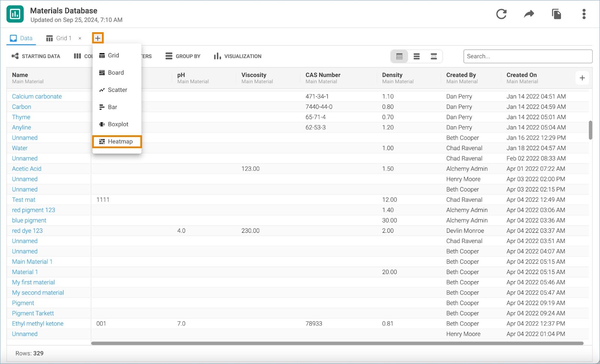Click the CAS Number column header

click(x=323, y=75)
